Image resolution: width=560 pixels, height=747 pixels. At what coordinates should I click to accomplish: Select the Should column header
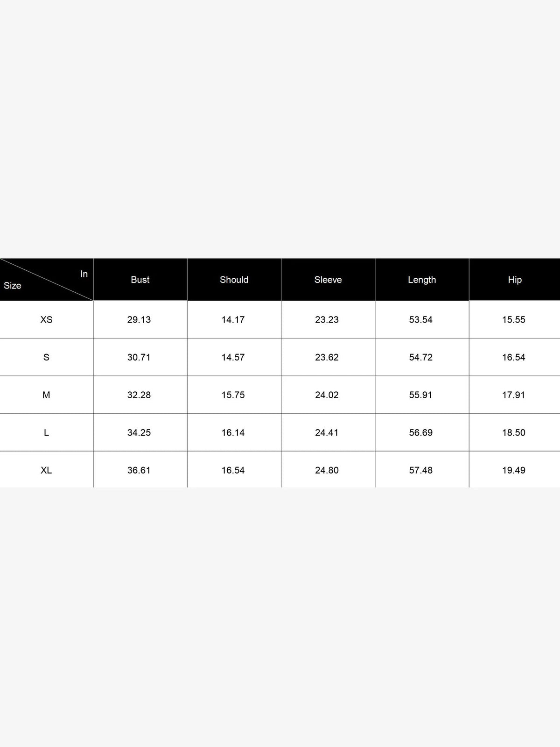point(234,280)
